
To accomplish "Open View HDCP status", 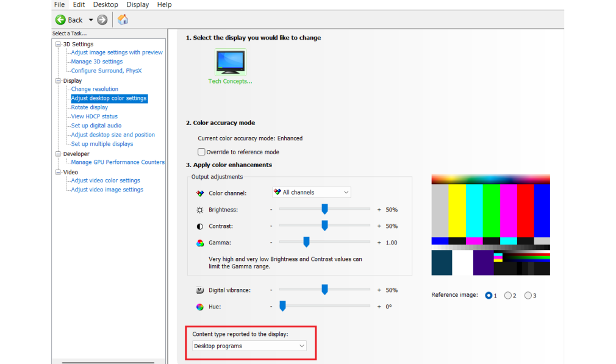I will tap(95, 116).
